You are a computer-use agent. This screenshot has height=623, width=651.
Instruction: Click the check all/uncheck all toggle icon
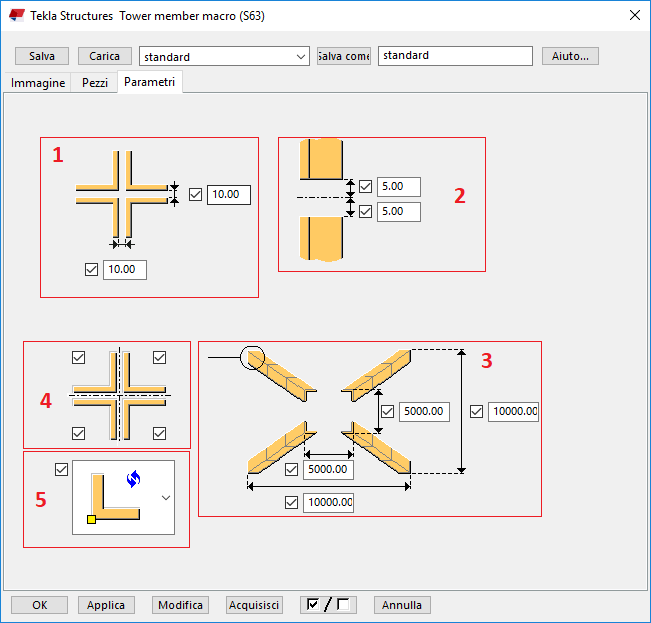tap(328, 605)
